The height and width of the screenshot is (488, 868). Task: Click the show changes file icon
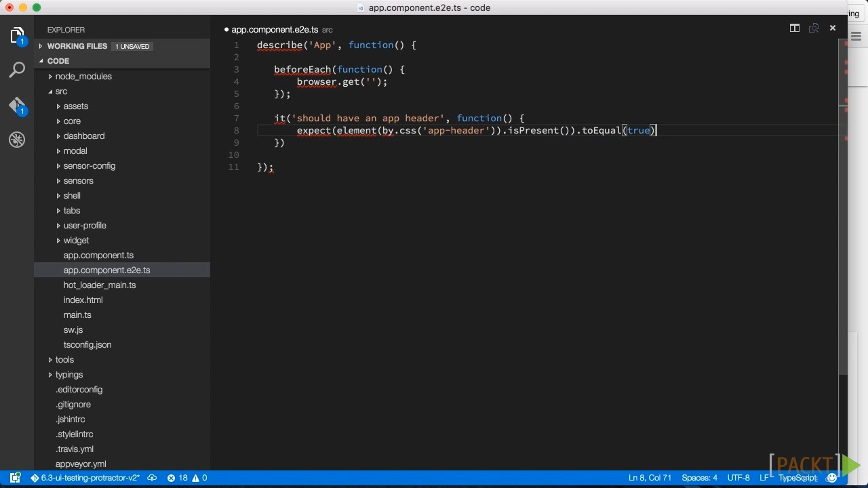click(x=814, y=28)
